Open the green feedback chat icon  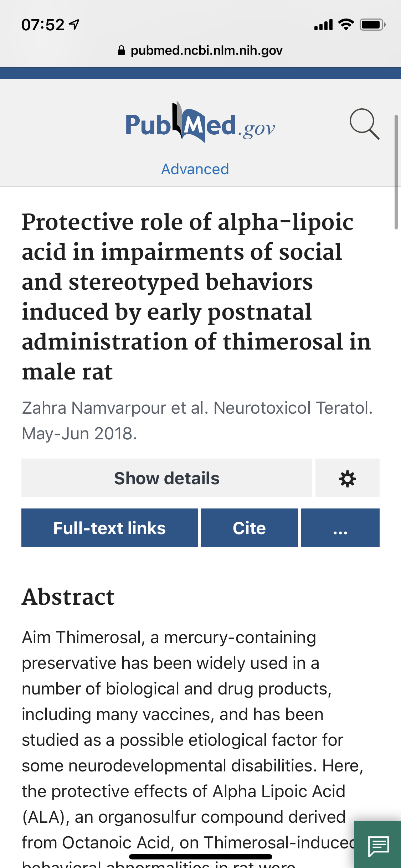(378, 845)
